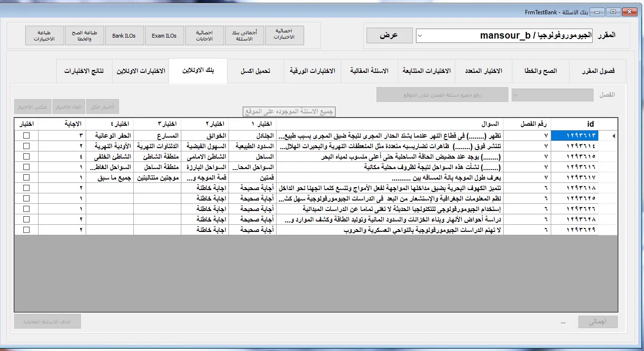Click the عكس الاختيار button

pos(32,107)
